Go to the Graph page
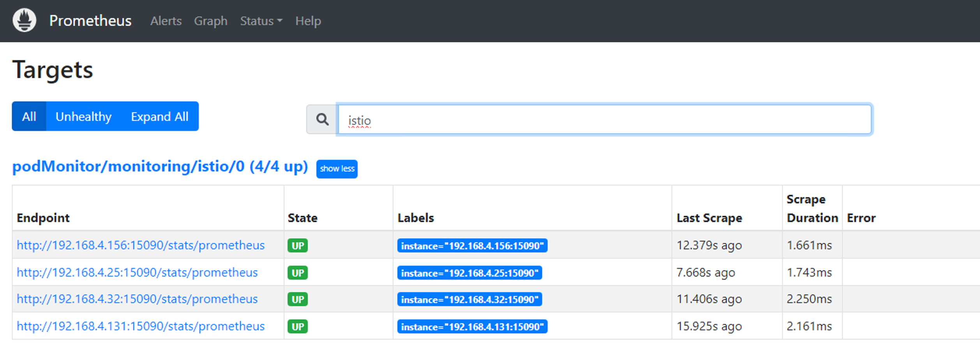Screen dimensions: 980x349 (x=211, y=21)
